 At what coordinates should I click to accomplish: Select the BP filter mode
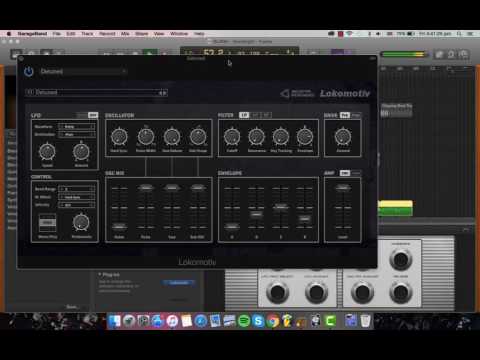(x=255, y=115)
